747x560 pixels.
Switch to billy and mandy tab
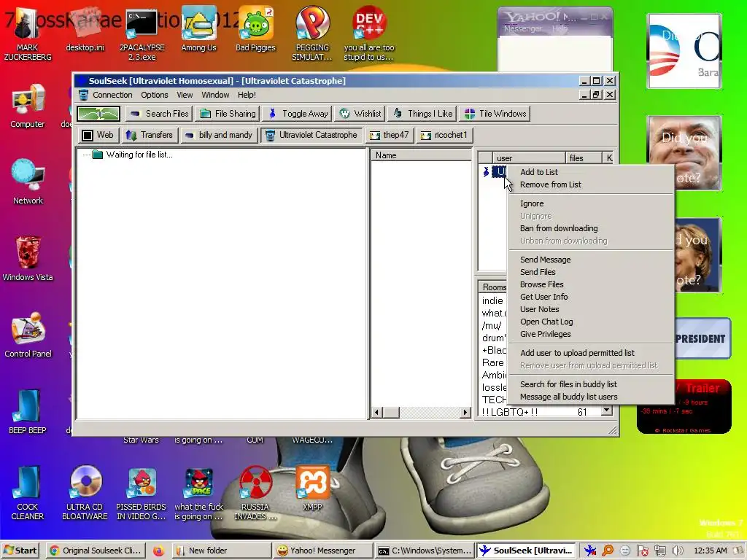point(219,135)
